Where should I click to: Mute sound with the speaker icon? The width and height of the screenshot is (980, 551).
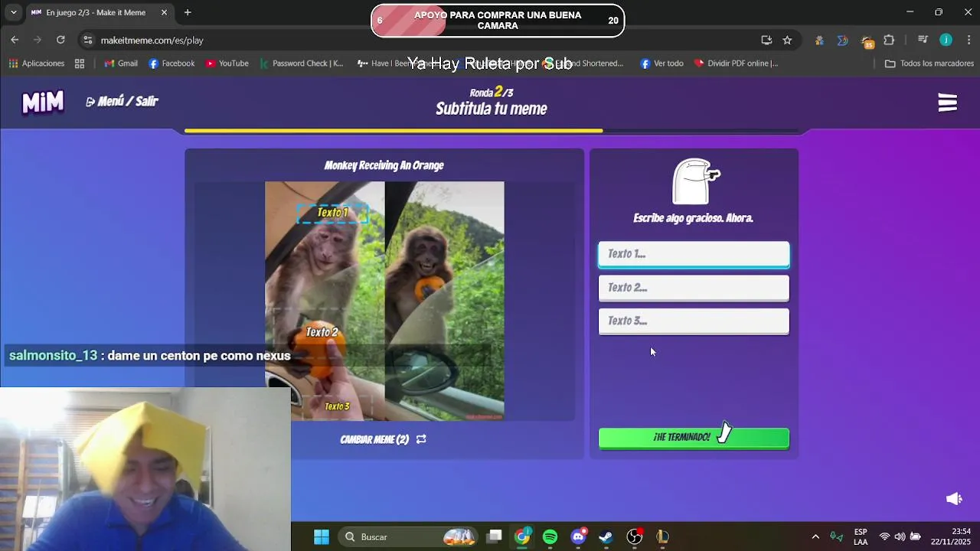coord(954,499)
